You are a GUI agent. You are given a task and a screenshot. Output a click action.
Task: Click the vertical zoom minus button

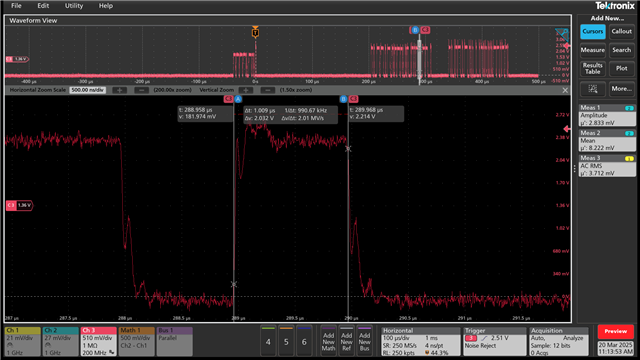click(267, 90)
